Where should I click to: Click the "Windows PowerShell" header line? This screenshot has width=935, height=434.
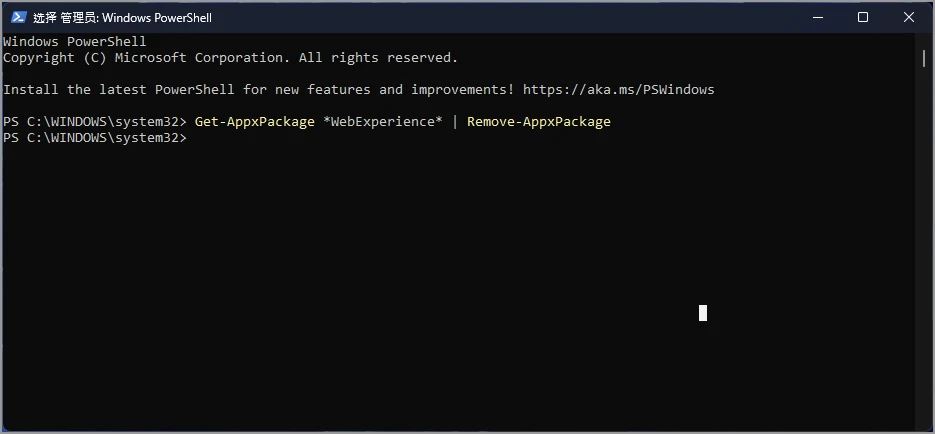[x=75, y=42]
